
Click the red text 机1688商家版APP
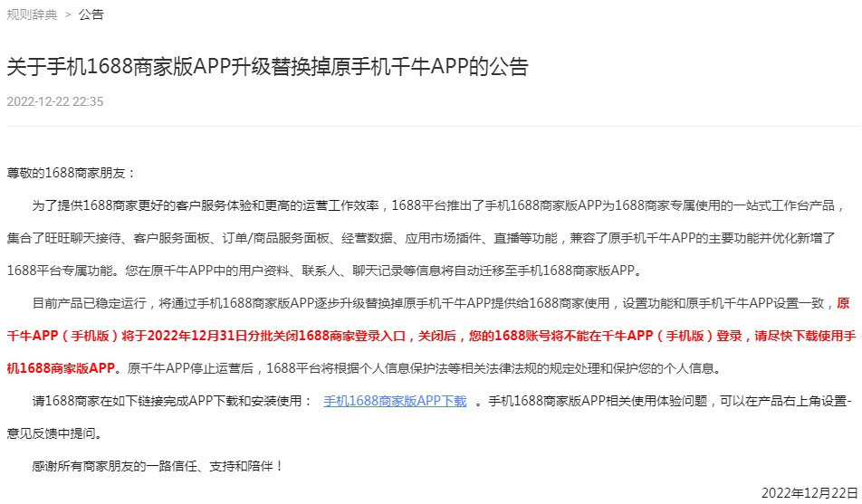61,368
